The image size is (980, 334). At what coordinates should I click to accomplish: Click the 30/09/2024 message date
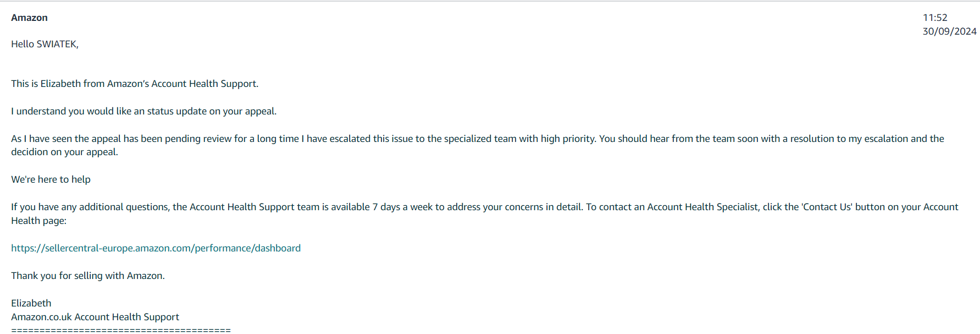tap(949, 31)
